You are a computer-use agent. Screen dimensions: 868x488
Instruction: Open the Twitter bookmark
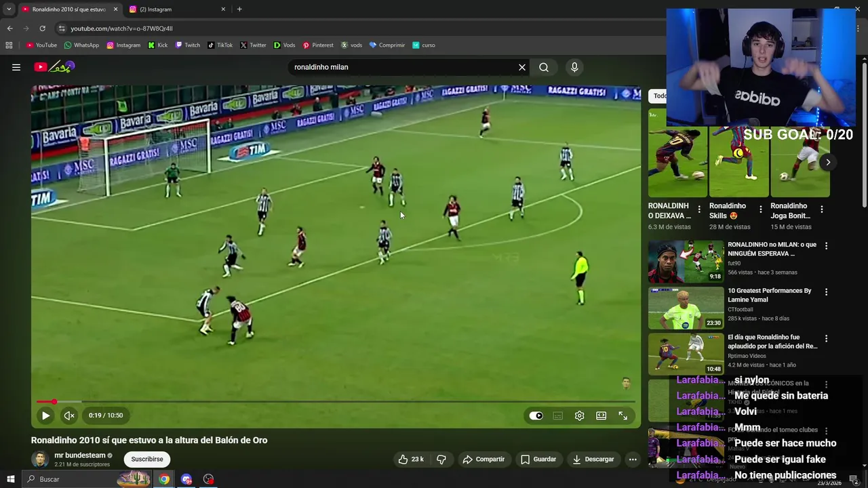pyautogui.click(x=253, y=45)
